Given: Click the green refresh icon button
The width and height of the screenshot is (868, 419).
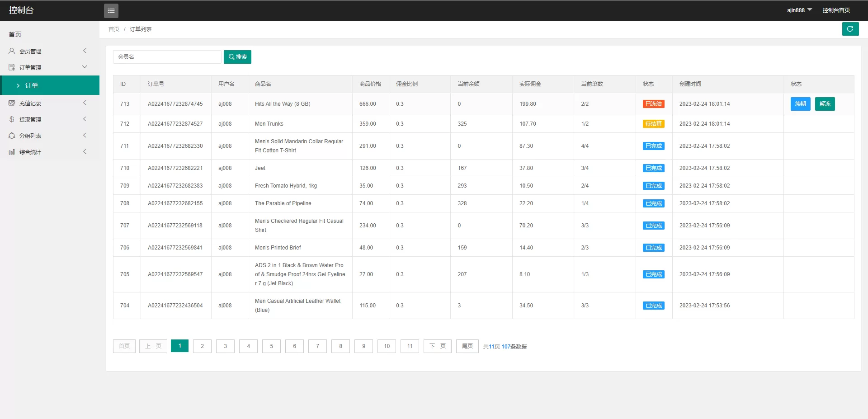Looking at the screenshot, I should pos(850,29).
